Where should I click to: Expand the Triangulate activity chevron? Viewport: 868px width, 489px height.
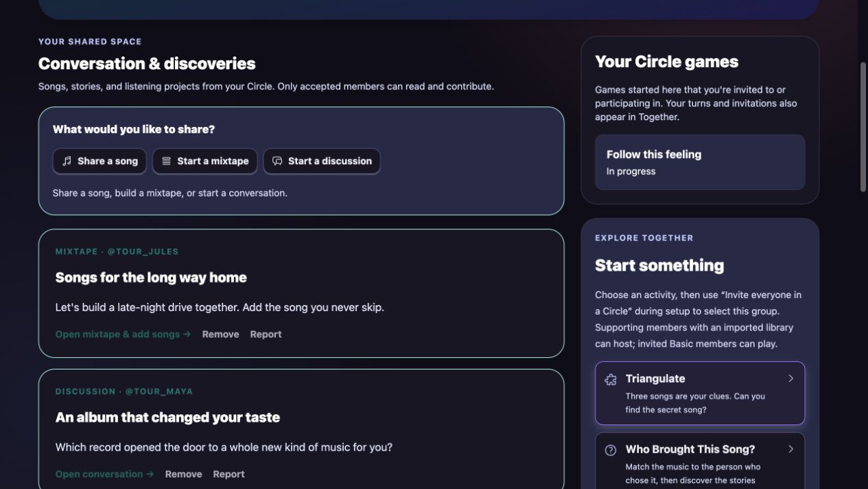[790, 378]
